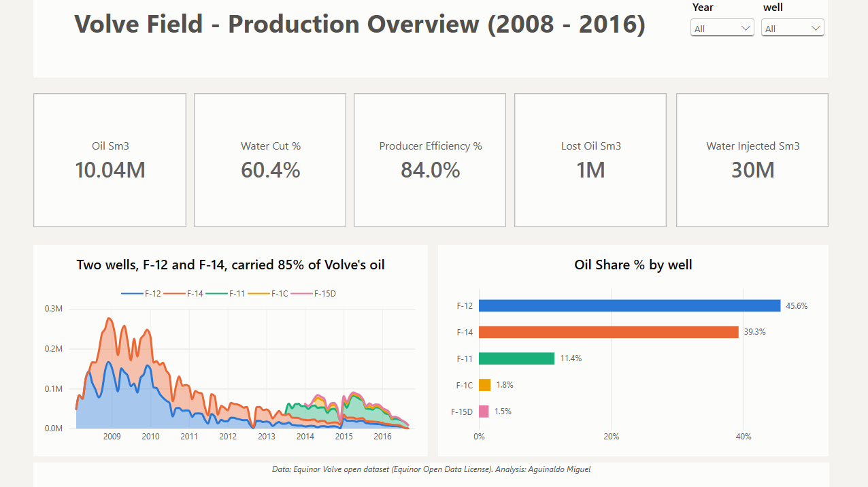This screenshot has width=868, height=487.
Task: Open the Year slicer dropdown
Action: coord(722,28)
